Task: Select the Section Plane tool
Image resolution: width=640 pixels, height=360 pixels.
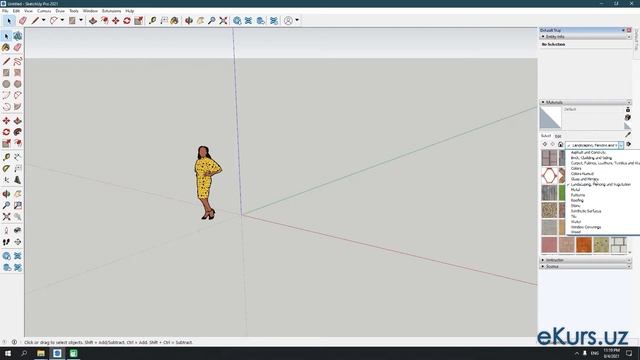Action: click(18, 242)
